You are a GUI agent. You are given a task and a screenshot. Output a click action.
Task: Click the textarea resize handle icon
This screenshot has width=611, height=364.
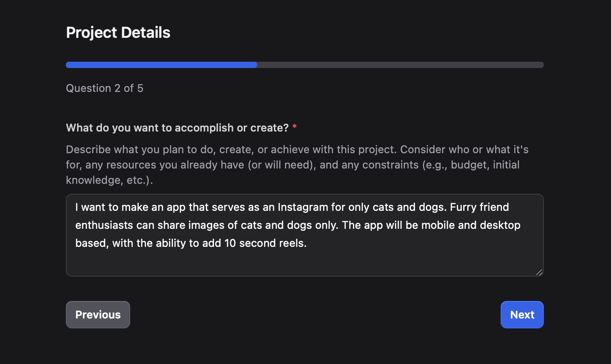538,272
